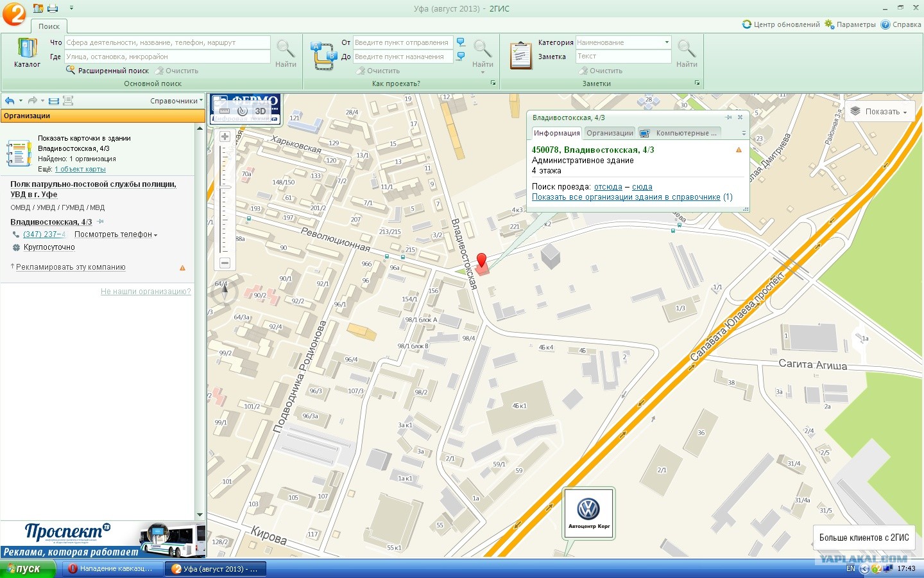The width and height of the screenshot is (924, 578).
Task: Toggle the list view icon in panel toolbar
Action: pos(54,101)
